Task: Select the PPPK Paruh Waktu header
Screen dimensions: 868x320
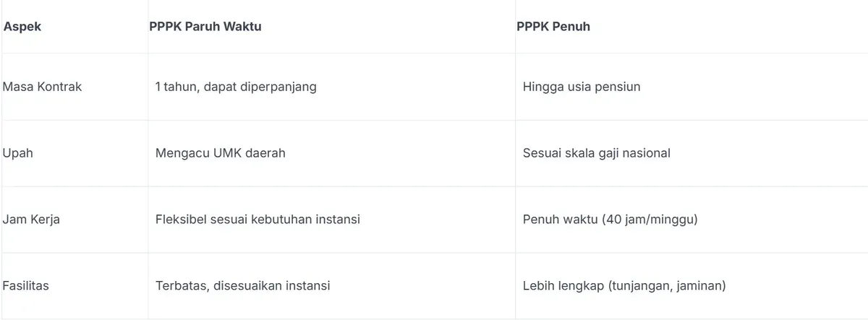Action: point(205,27)
